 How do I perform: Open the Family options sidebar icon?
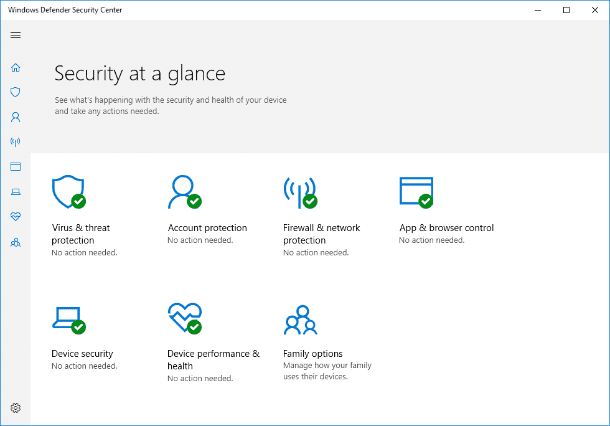(x=16, y=243)
